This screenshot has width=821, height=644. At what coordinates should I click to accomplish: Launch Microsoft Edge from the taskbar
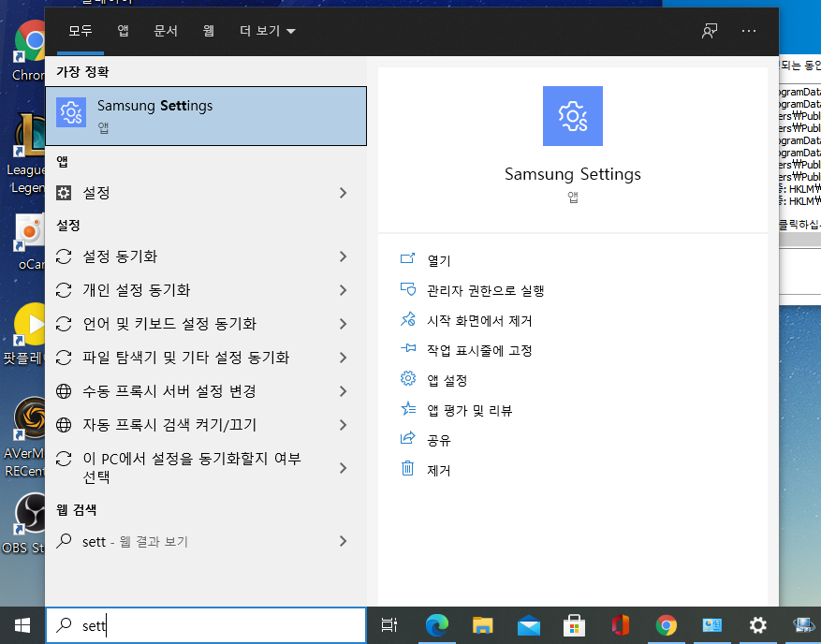point(436,625)
